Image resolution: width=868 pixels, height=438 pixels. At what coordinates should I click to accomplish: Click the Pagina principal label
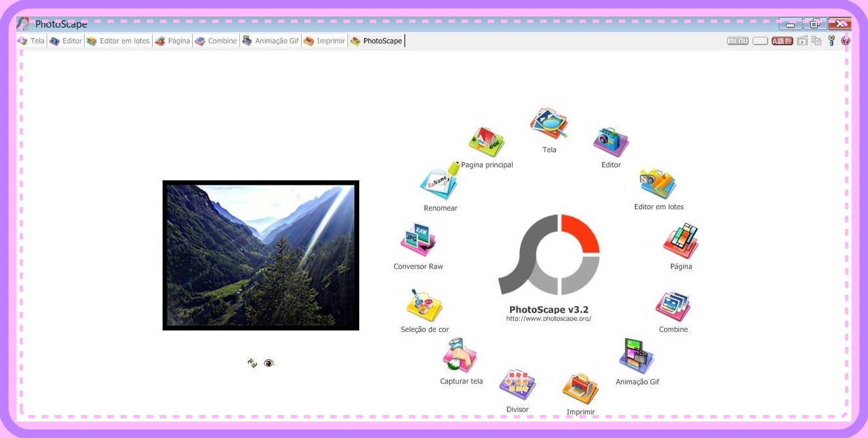click(487, 165)
